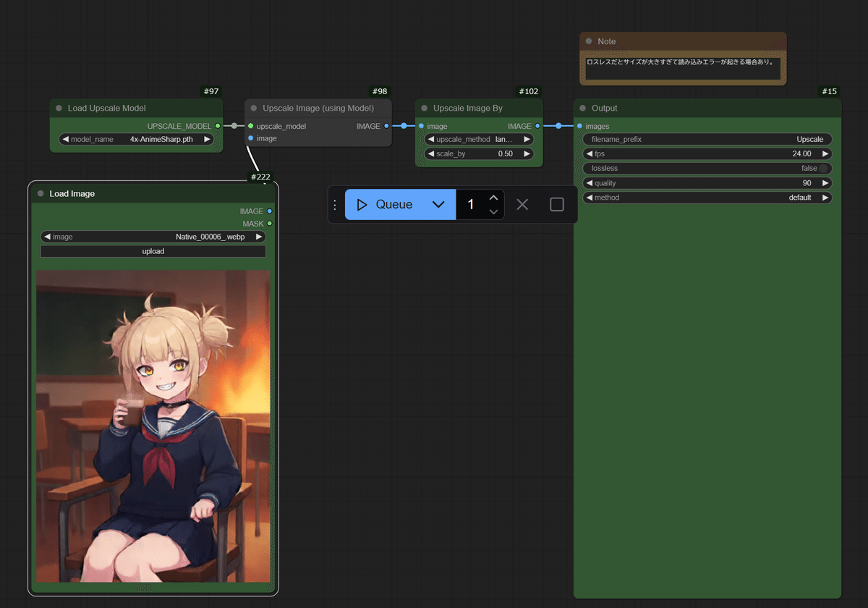Click the square clear-queue icon
The image size is (868, 608).
[x=557, y=205]
